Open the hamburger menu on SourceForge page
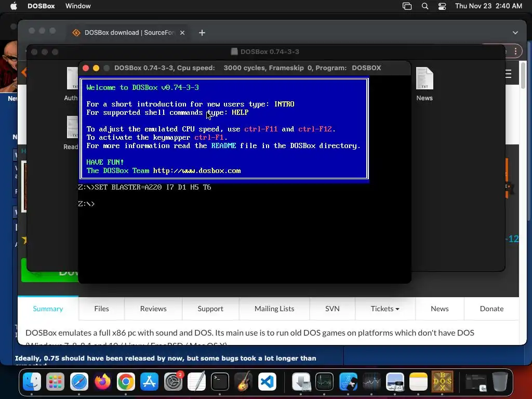The height and width of the screenshot is (399, 532). 508,74
